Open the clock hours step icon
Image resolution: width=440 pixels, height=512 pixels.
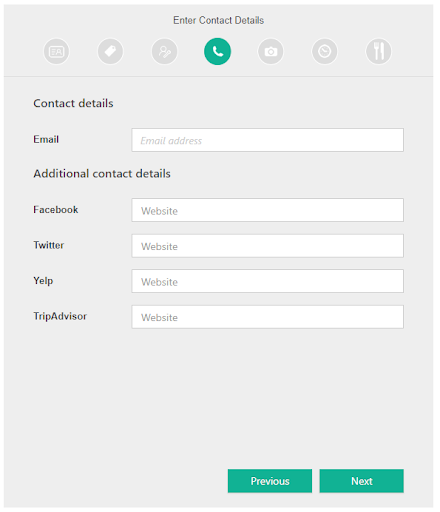click(324, 51)
